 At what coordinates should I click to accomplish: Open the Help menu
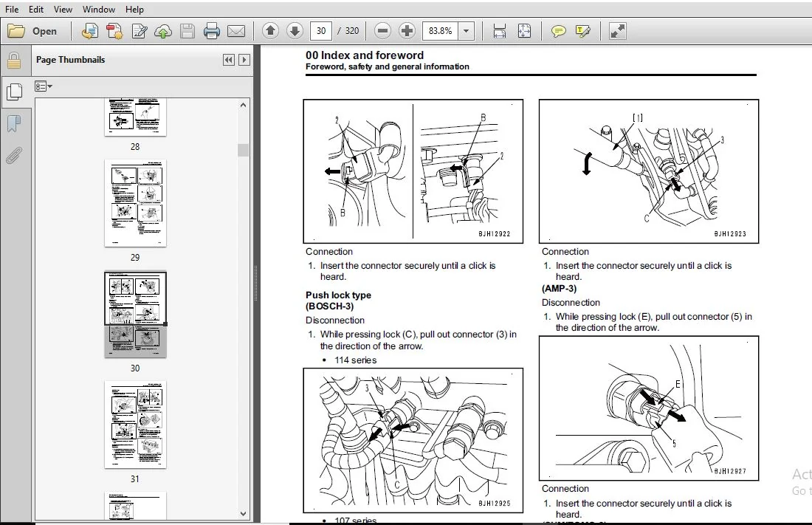click(134, 10)
